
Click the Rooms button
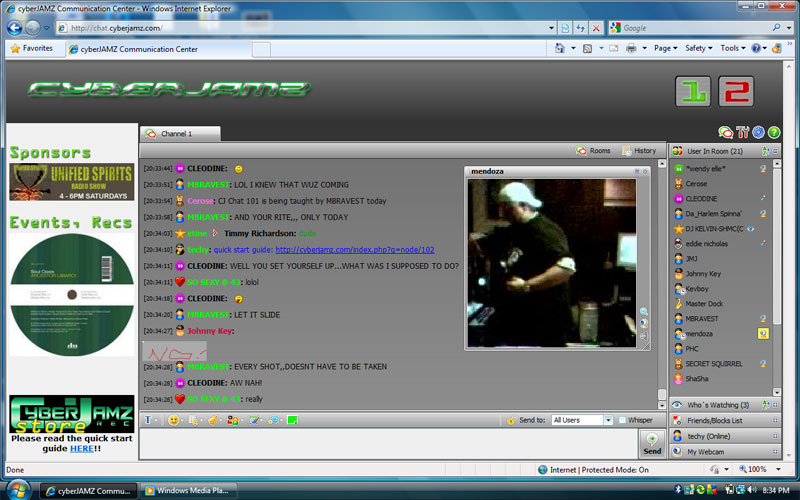click(x=593, y=151)
